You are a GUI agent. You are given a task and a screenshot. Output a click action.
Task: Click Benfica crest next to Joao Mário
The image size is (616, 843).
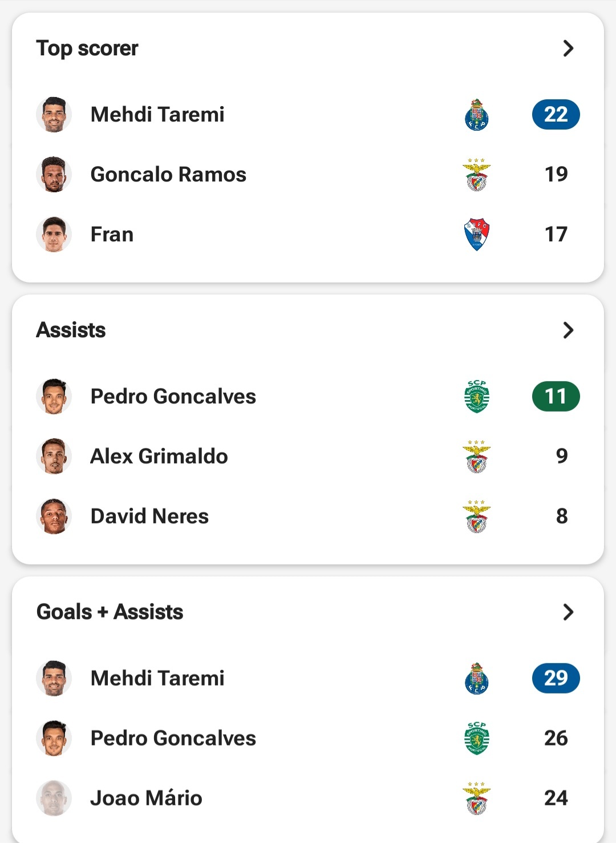coord(476,798)
